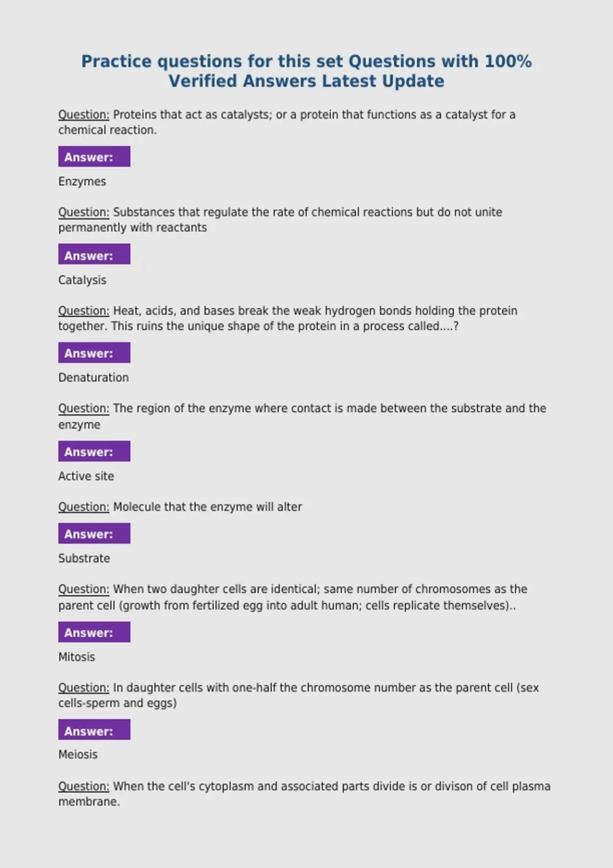Viewport: 613px width, 868px height.
Task: Click the document title heading
Action: [306, 71]
